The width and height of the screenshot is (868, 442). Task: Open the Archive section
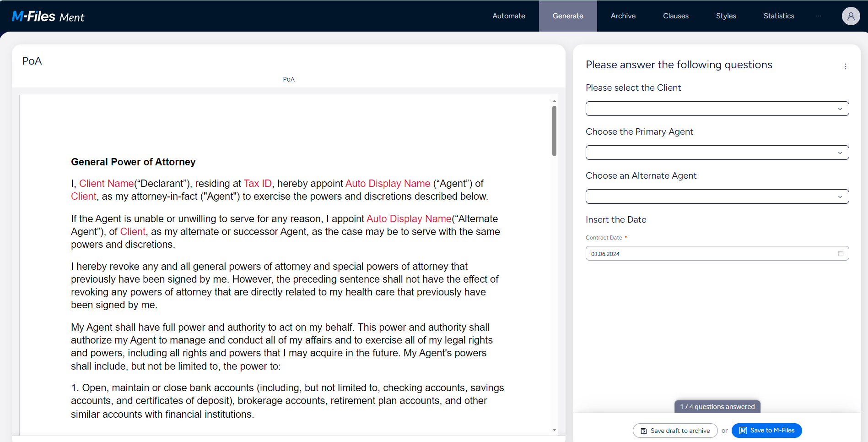click(623, 16)
